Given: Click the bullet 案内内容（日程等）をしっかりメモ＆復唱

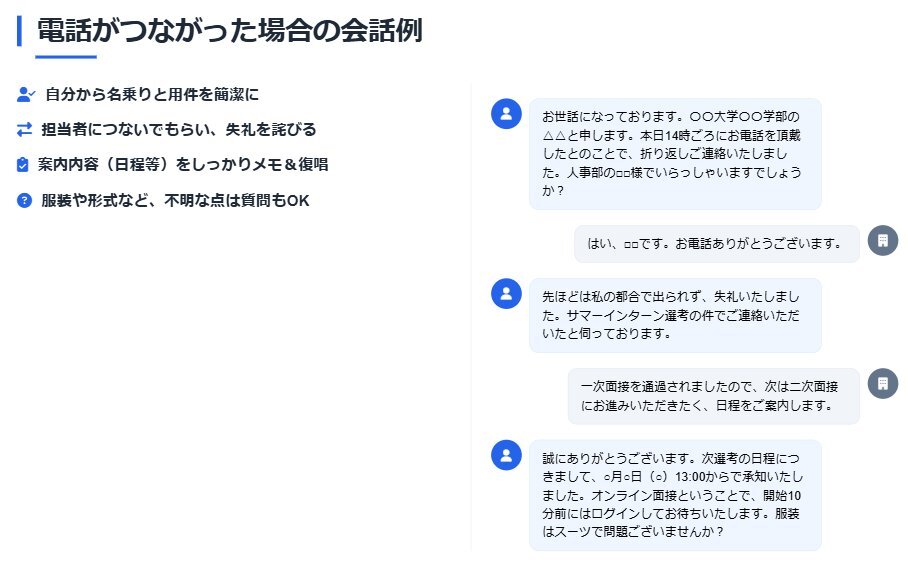Looking at the screenshot, I should pos(183,164).
